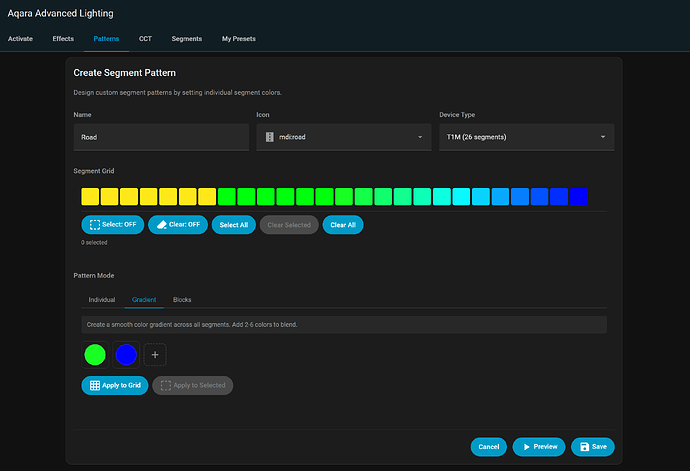Click the plus icon to add gradient color
690x471 pixels.
point(155,354)
